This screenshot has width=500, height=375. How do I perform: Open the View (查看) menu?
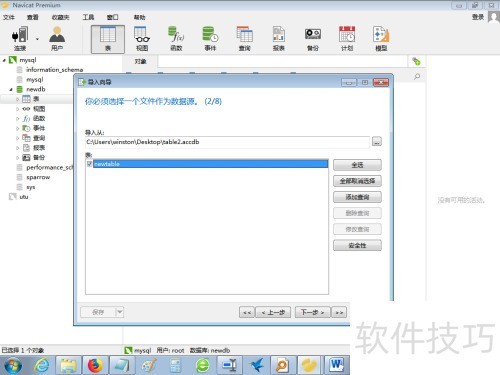click(x=33, y=17)
